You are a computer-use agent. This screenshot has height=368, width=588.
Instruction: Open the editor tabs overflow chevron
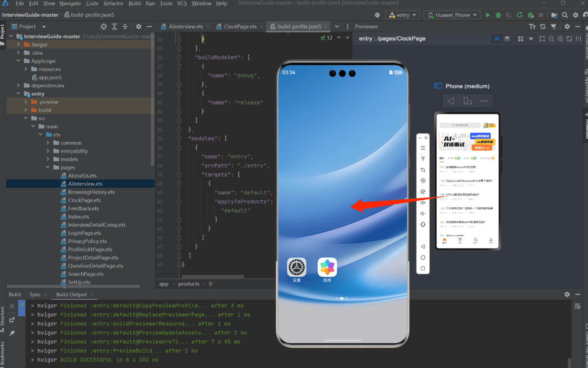click(x=337, y=26)
